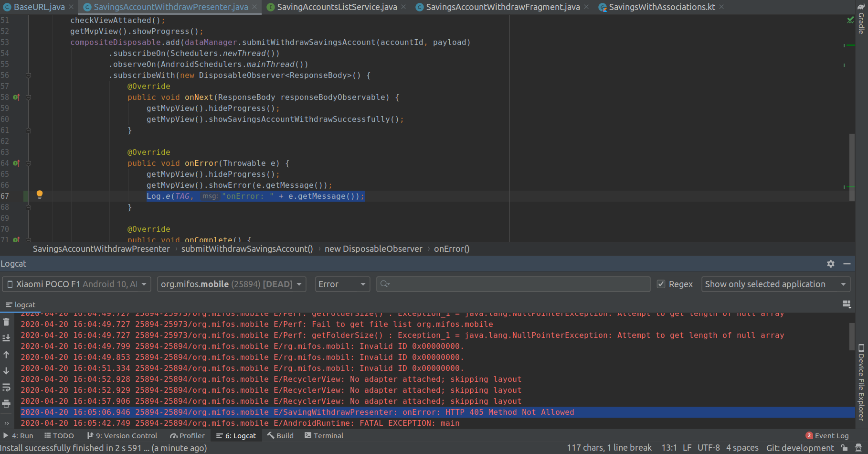Collapse onError method fold on line 64
This screenshot has width=868, height=454.
tap(28, 163)
